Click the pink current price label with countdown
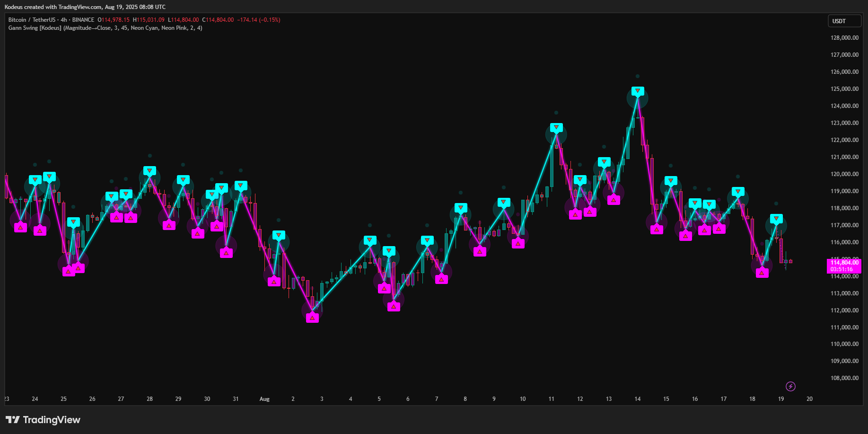 (x=844, y=266)
